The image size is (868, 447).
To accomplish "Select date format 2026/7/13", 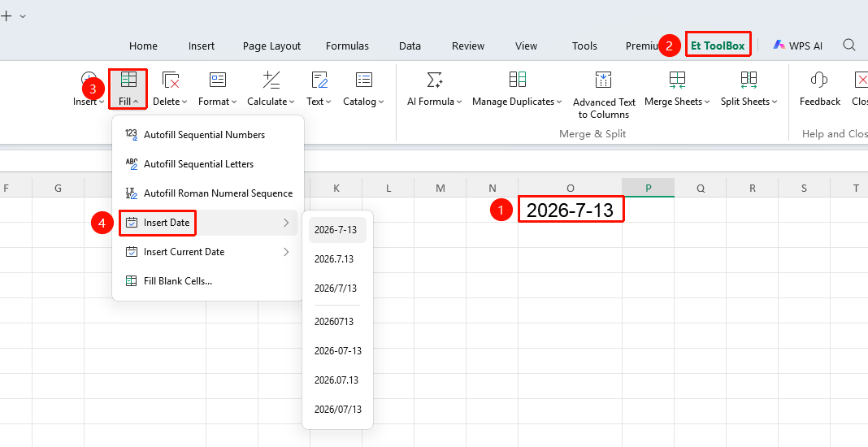I will pyautogui.click(x=337, y=289).
